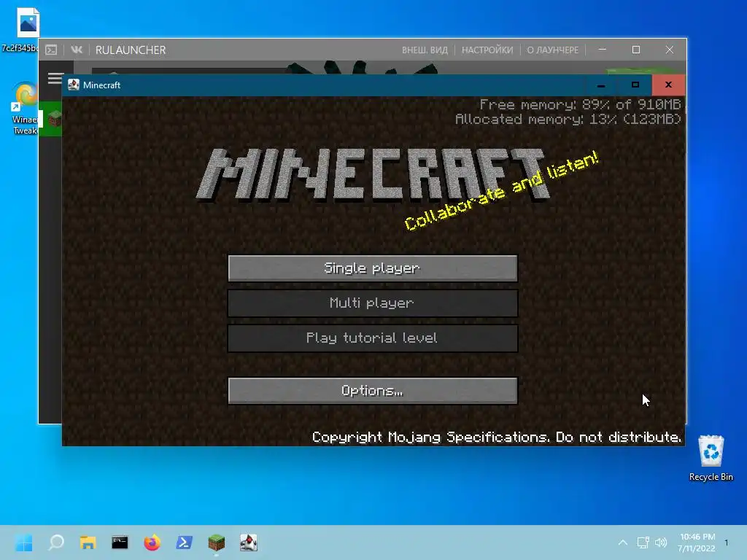The width and height of the screenshot is (747, 560).
Task: Close the Minecraft window
Action: pyautogui.click(x=668, y=85)
